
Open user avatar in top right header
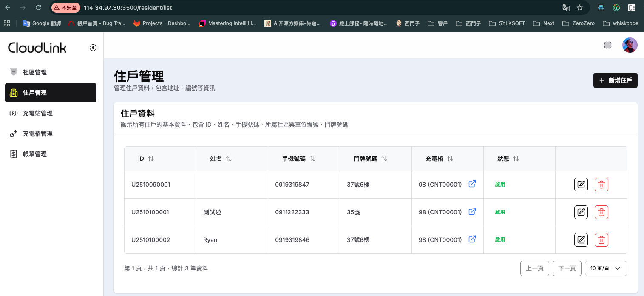[630, 45]
